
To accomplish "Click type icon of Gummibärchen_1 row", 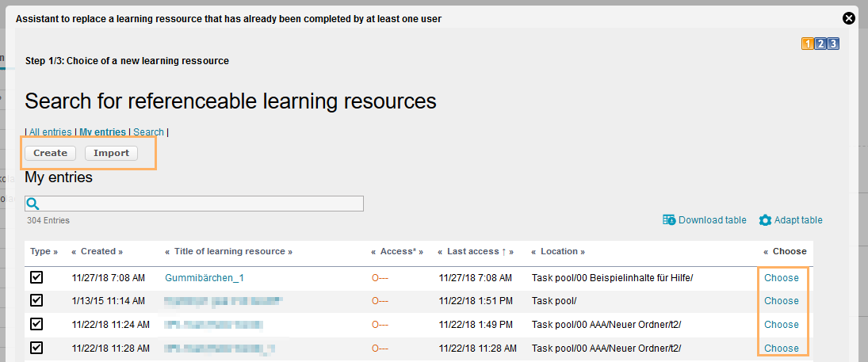I will pos(36,277).
